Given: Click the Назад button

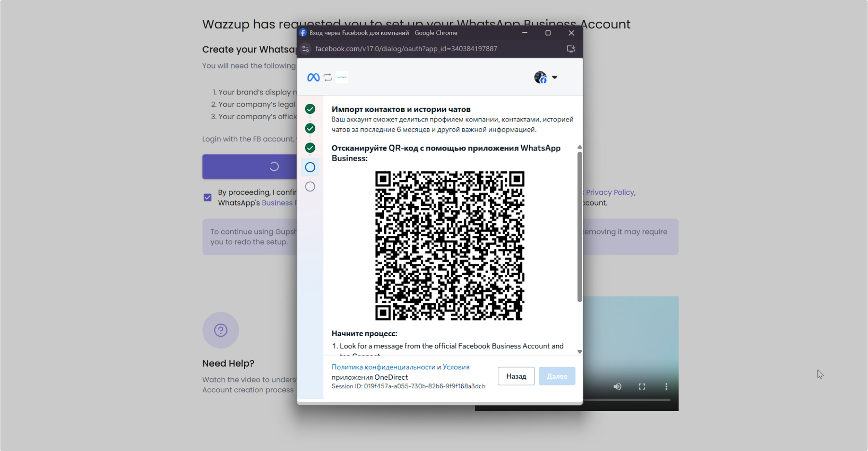Looking at the screenshot, I should pos(516,376).
